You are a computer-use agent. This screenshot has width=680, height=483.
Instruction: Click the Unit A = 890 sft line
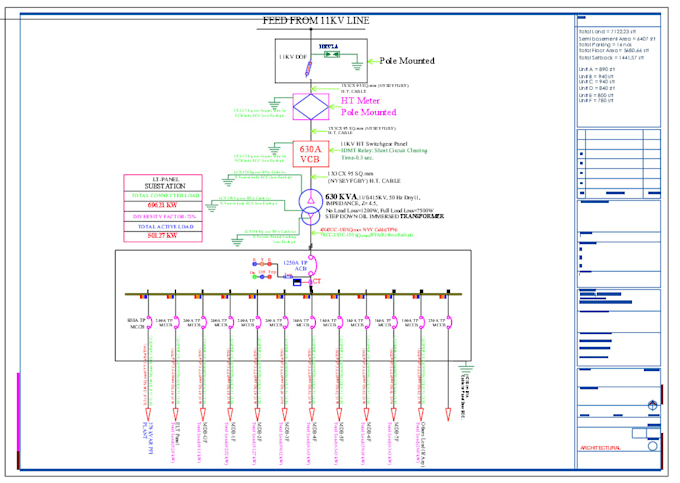tap(597, 69)
